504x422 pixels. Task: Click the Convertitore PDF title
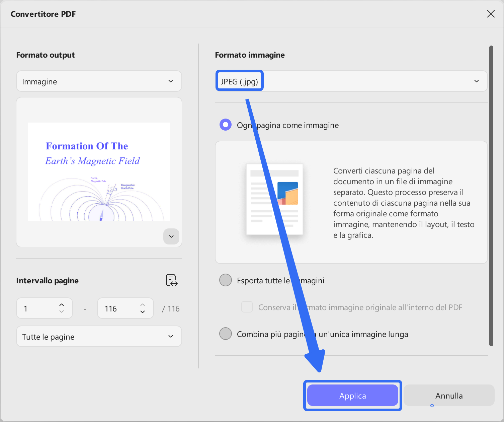pos(43,14)
